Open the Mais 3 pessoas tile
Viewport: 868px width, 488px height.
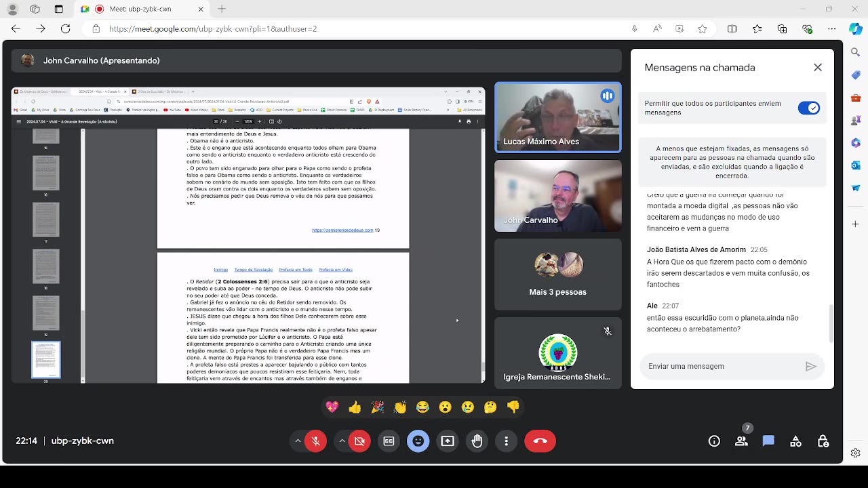tap(557, 274)
